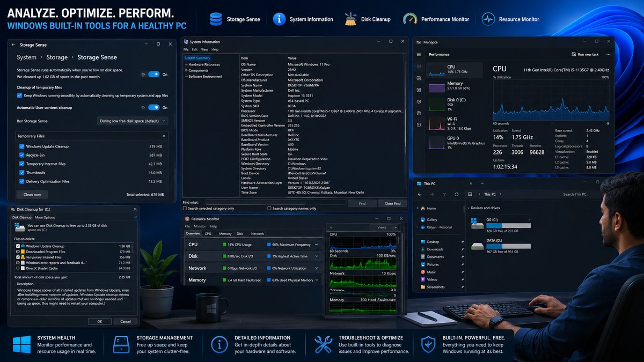Uncheck Delivery Optimization Files checkbox
644x362 pixels.
[21, 182]
